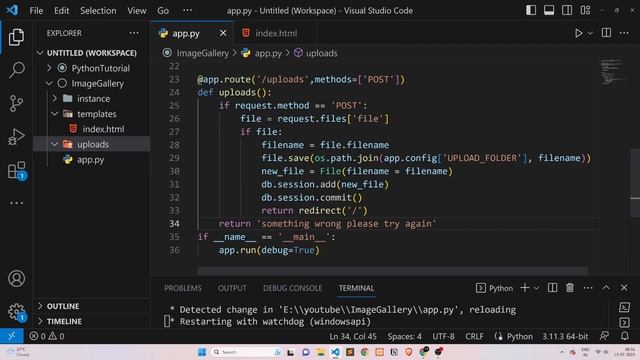This screenshot has width=640, height=360.
Task: Show errors and warnings count
Action: pos(47,336)
